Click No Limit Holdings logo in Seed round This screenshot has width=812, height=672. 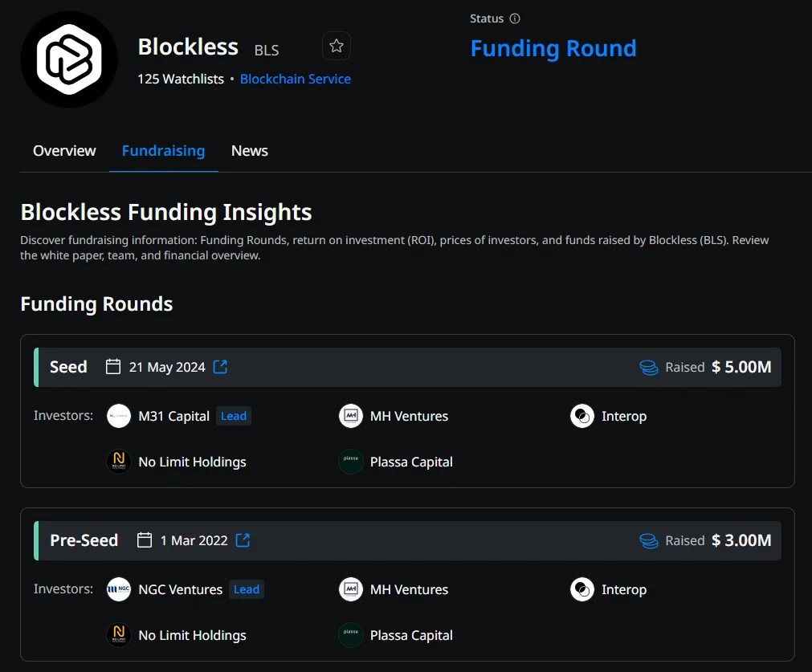119,462
